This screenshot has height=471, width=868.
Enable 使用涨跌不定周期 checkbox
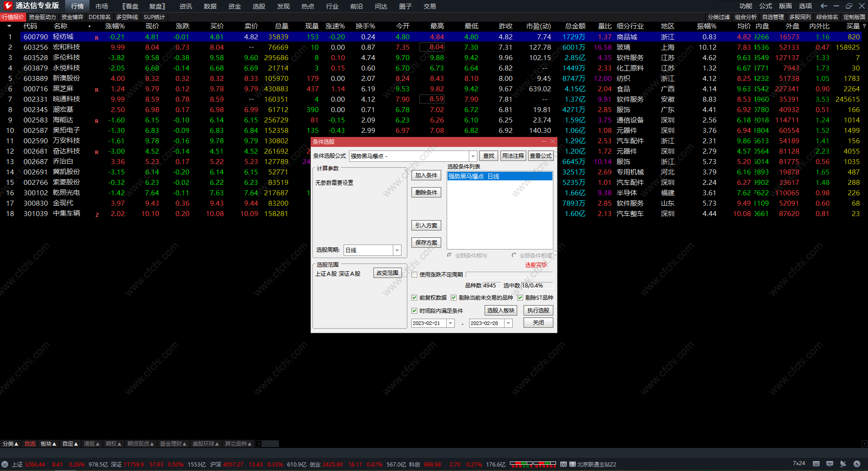pyautogui.click(x=414, y=274)
